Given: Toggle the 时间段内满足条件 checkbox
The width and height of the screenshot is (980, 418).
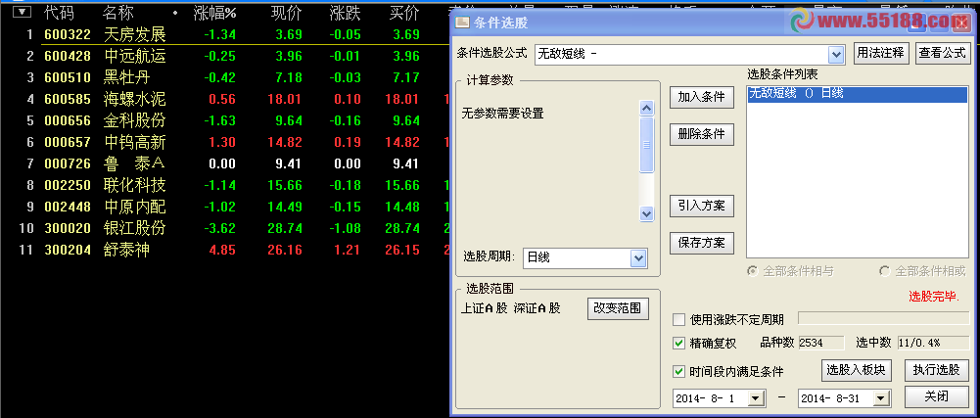Looking at the screenshot, I should [x=678, y=372].
